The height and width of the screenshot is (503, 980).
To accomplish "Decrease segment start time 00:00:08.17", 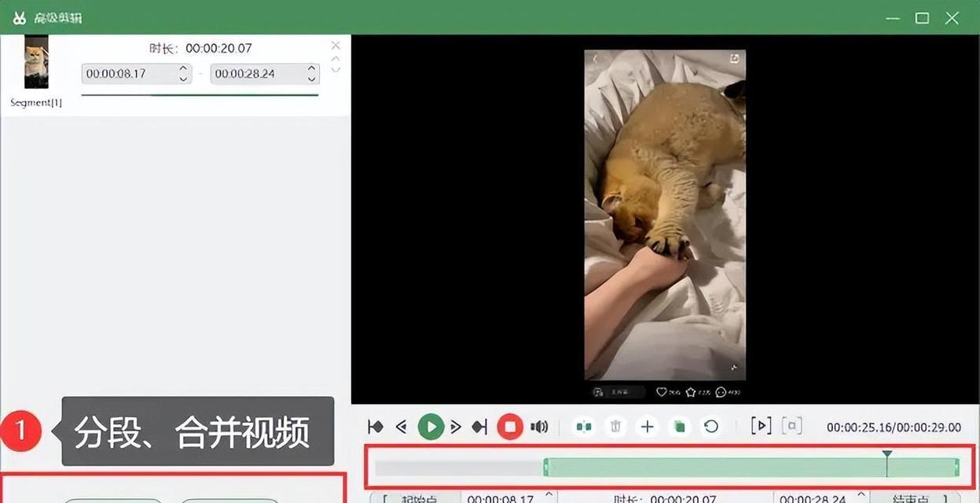I will coord(184,79).
